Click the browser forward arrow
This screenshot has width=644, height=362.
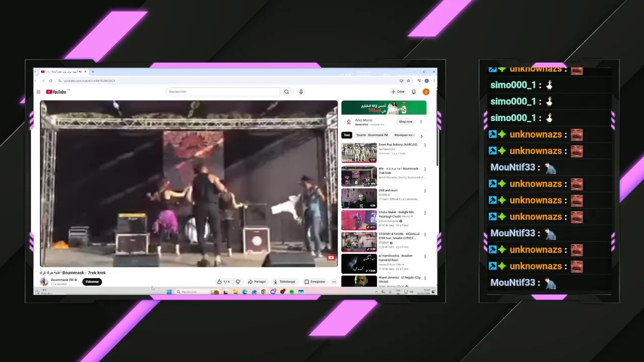(x=43, y=80)
